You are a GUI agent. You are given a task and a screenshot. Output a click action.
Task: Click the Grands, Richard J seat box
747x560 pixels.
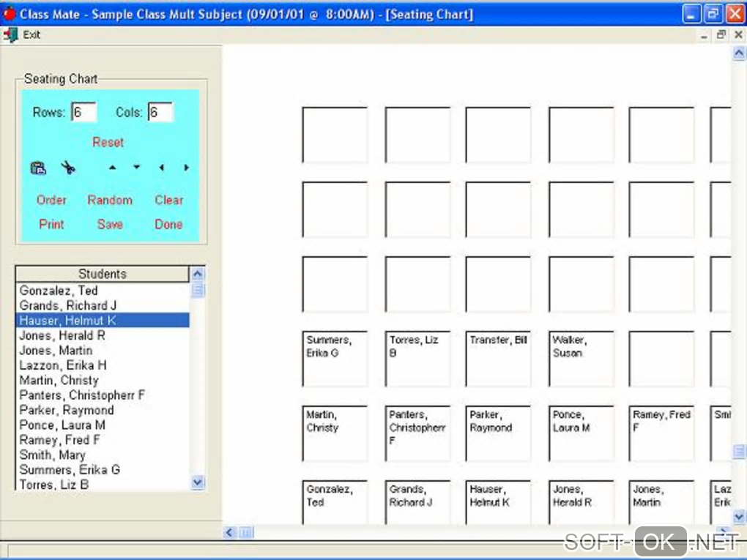pos(417,502)
